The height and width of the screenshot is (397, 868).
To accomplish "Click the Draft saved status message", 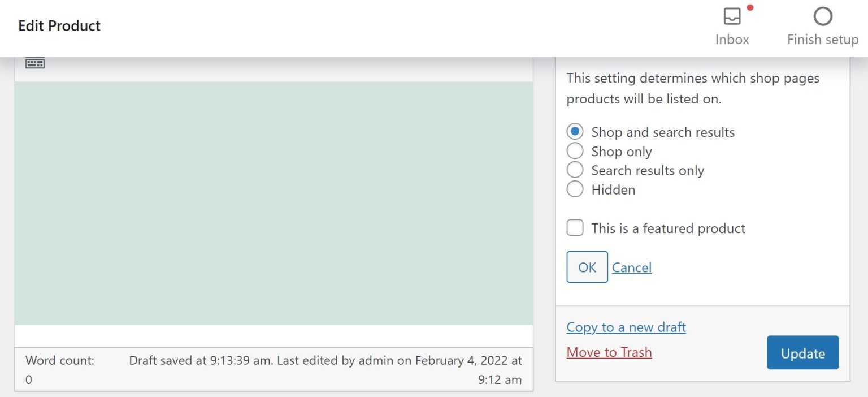I will tap(325, 361).
